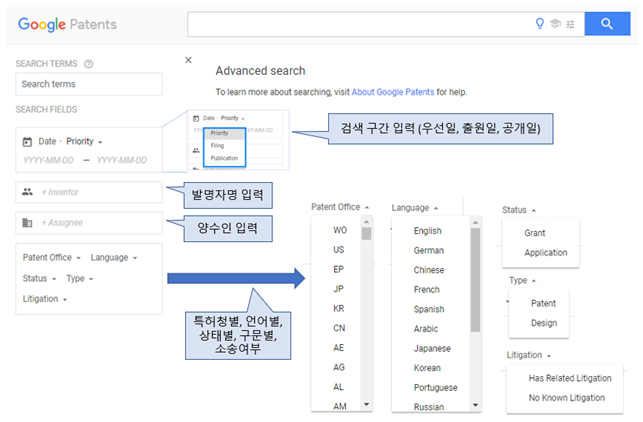The width and height of the screenshot is (643, 422).
Task: Click the Search terms input field
Action: tap(88, 84)
